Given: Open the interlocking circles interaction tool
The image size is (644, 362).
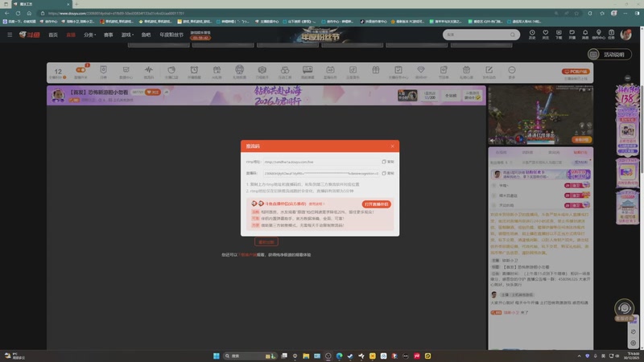Looking at the screenshot, I should tap(285, 70).
